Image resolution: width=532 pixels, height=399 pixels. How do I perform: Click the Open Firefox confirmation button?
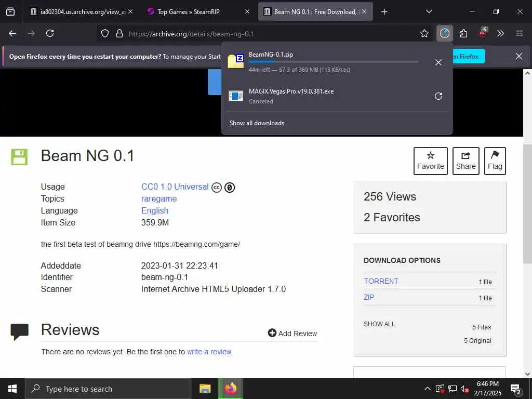pos(469,56)
